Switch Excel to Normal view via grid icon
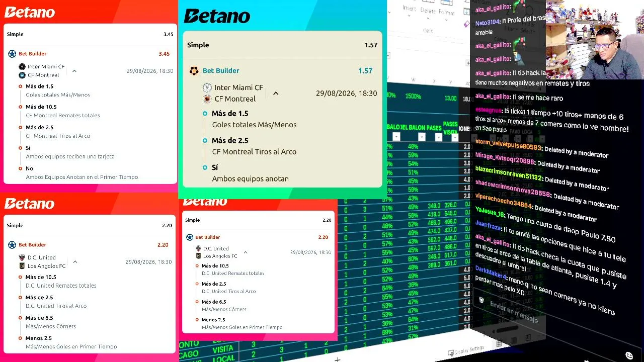644x362 pixels. click(499, 343)
